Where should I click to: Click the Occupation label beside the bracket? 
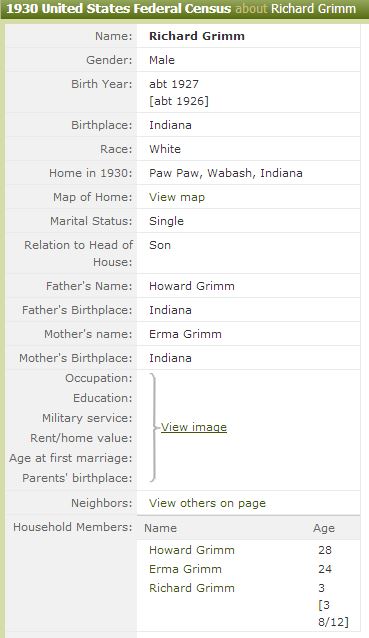click(99, 378)
